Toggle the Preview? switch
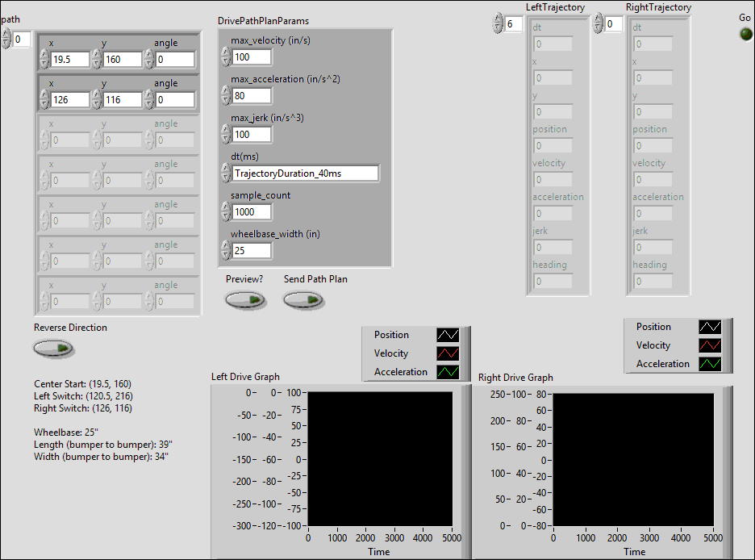The height and width of the screenshot is (560, 755). (x=244, y=300)
